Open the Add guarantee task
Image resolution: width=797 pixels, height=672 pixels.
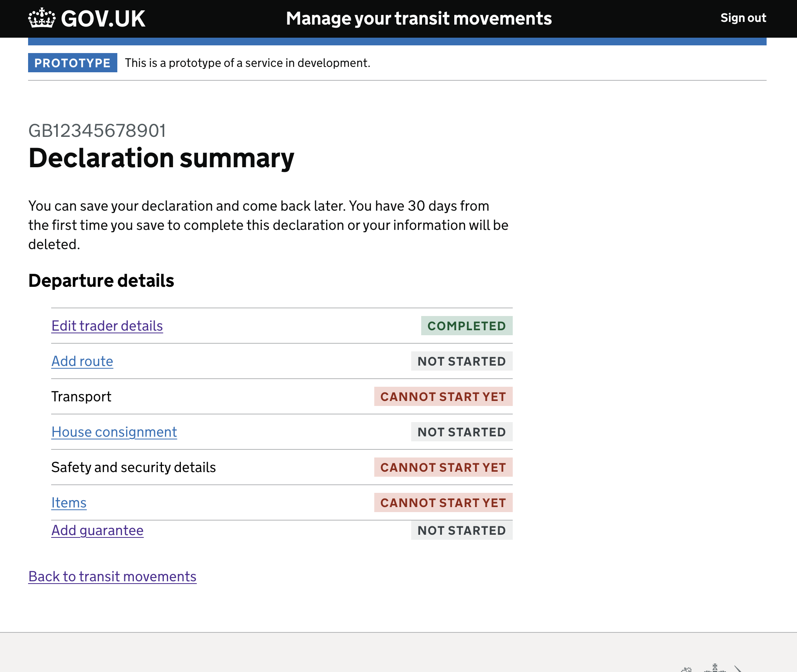point(97,530)
